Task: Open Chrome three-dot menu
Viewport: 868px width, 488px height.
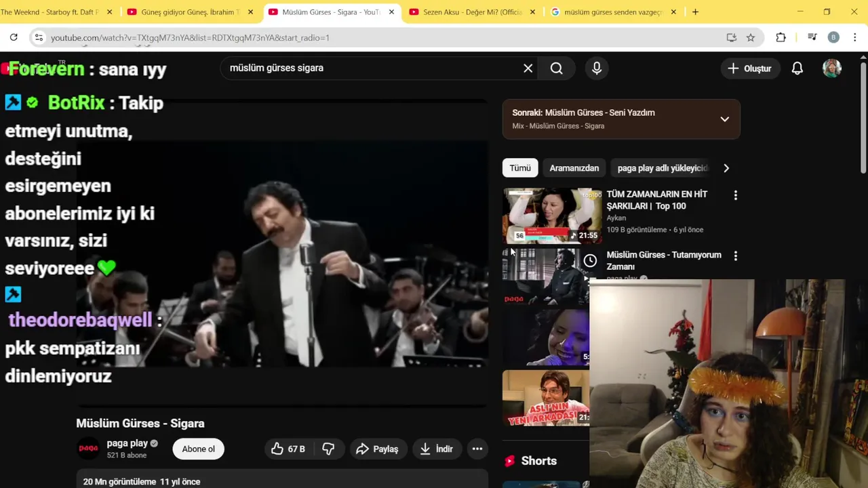Action: pos(855,37)
